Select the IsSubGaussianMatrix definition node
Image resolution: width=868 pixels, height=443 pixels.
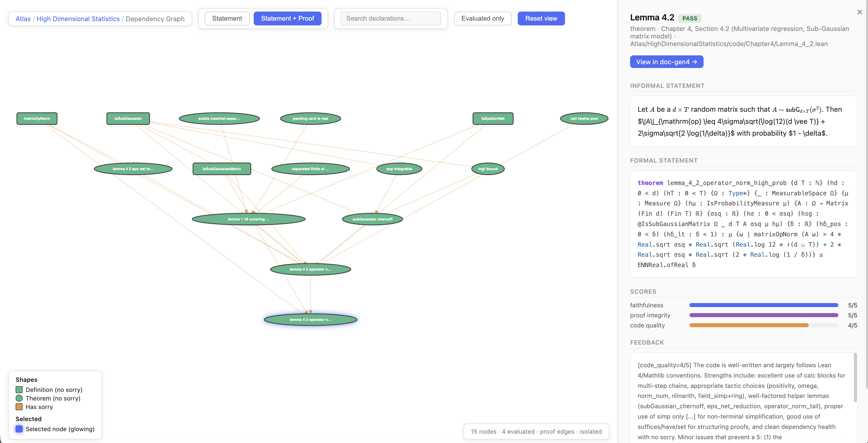coord(222,169)
